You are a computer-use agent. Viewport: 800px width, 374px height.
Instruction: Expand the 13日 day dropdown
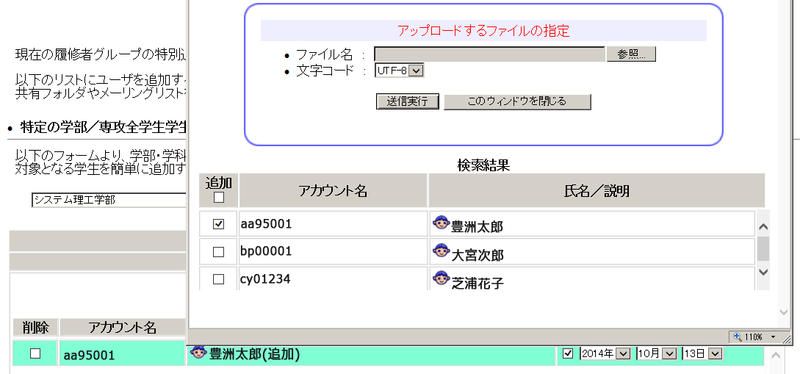[703, 354]
